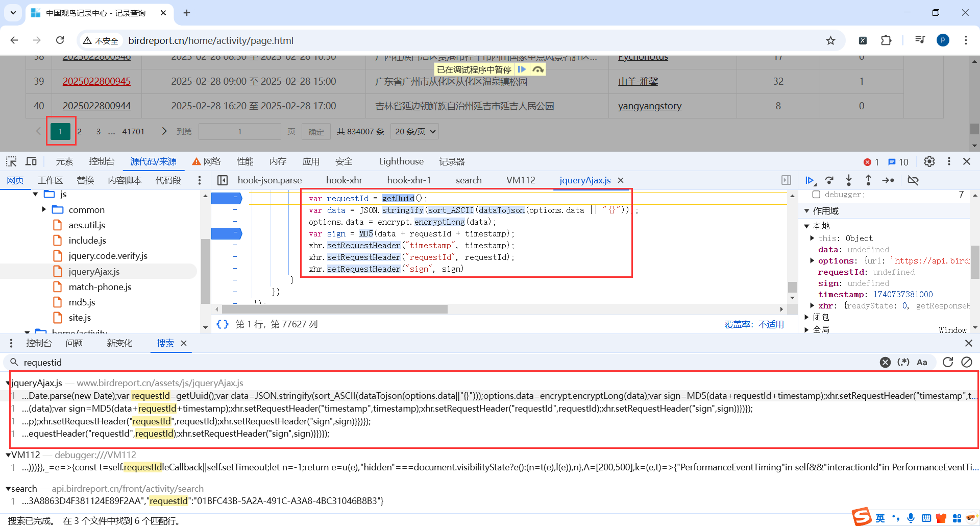Click the file tree vertical scrollbar
The height and width of the screenshot is (526, 980).
(205, 272)
